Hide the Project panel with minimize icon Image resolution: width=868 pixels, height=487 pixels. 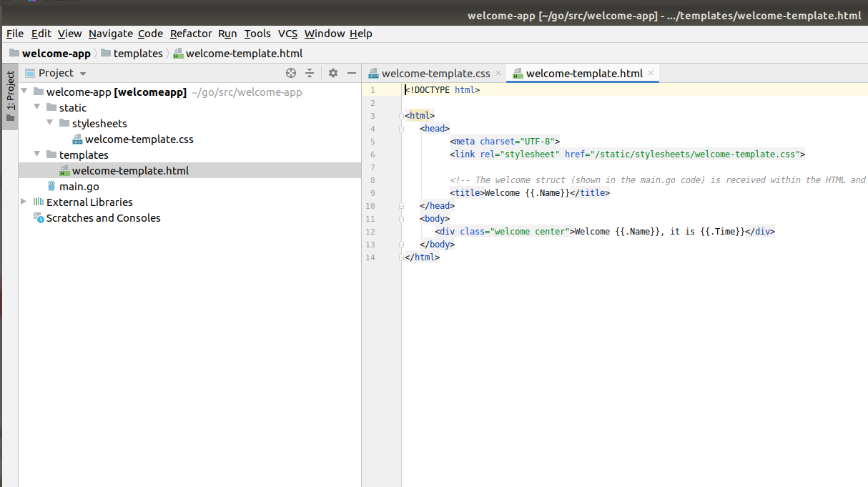click(351, 73)
